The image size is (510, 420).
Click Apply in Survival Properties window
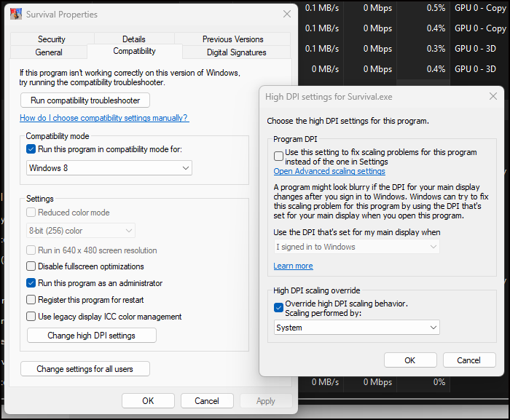click(266, 401)
